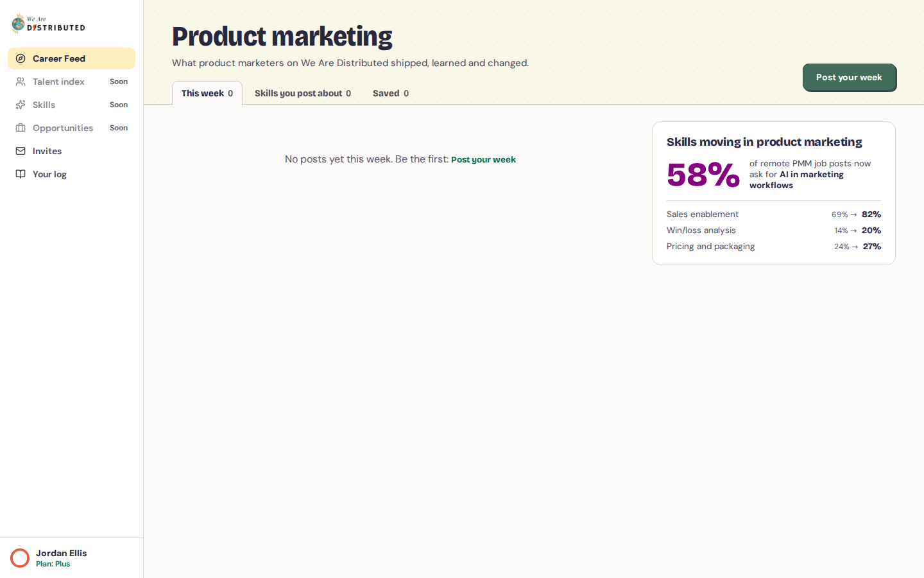Switch to the This week tab
Image resolution: width=924 pixels, height=578 pixels.
pyautogui.click(x=207, y=93)
